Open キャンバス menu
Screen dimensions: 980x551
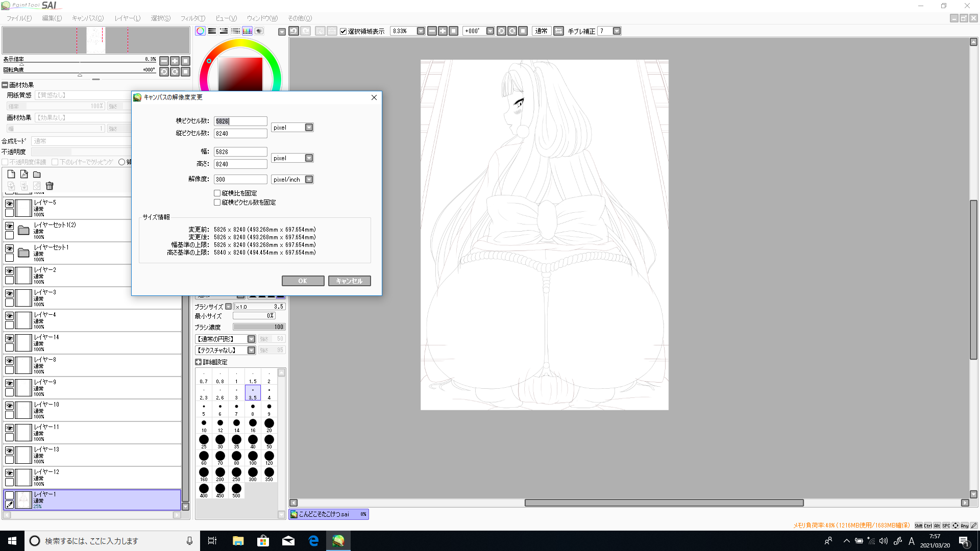tap(88, 18)
